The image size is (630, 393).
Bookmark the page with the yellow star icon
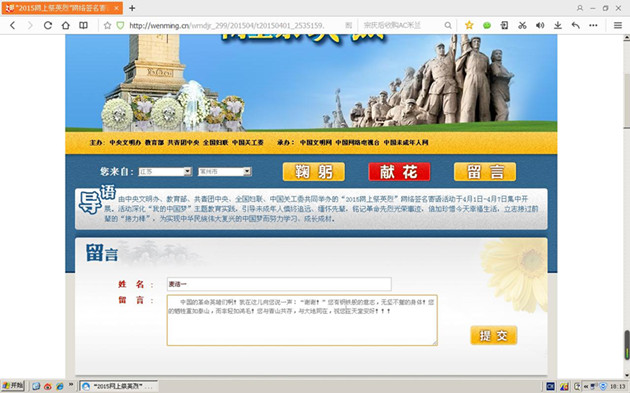pos(469,25)
